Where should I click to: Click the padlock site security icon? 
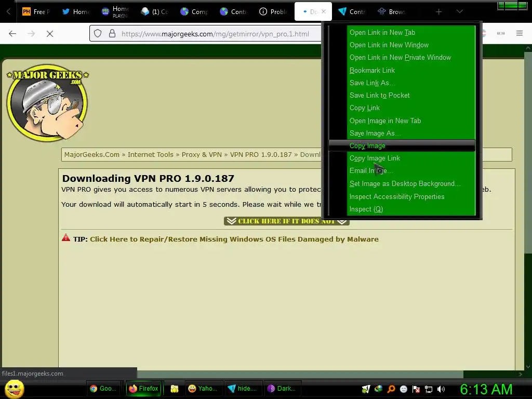112,34
